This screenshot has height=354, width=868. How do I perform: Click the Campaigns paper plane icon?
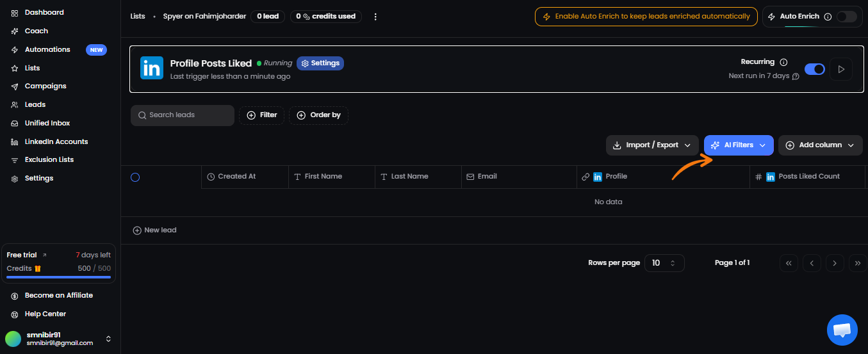click(15, 86)
